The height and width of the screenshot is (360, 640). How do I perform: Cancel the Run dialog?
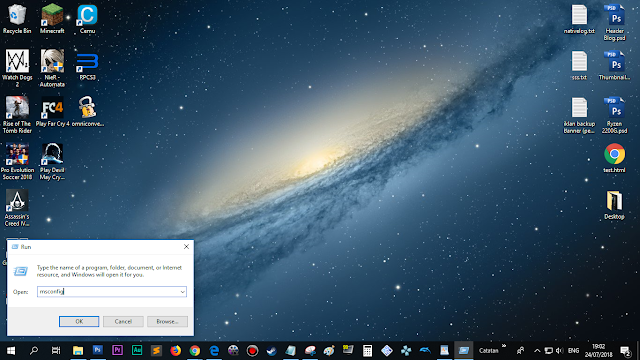(x=123, y=321)
